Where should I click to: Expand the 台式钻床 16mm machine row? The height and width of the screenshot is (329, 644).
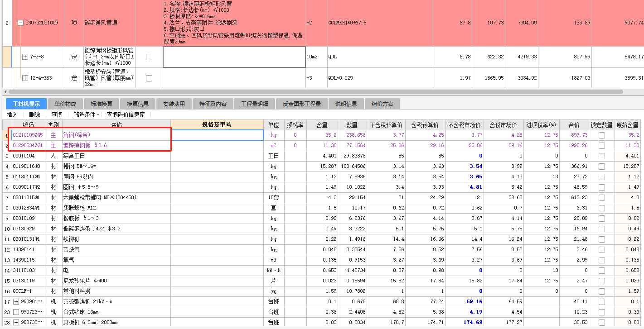point(16,312)
